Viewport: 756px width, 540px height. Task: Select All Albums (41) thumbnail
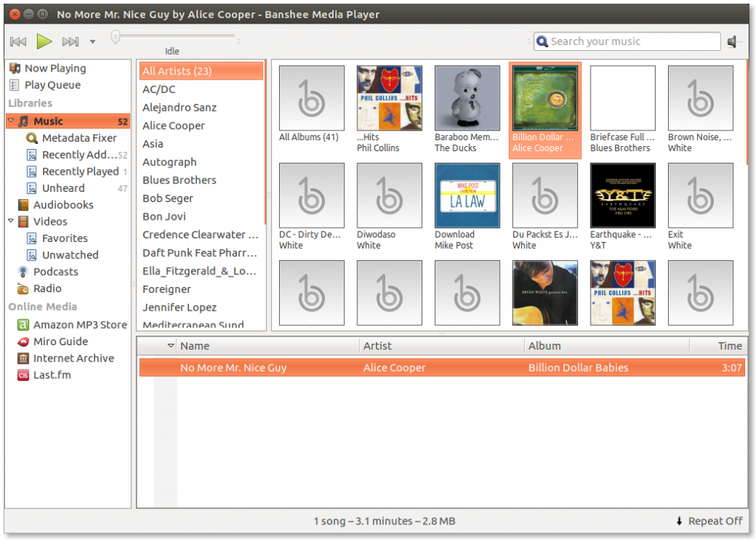[312, 98]
